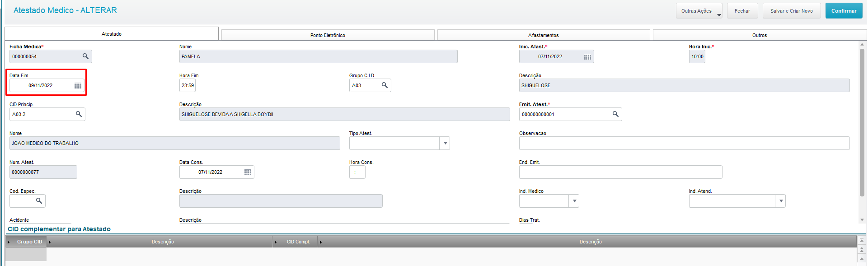
Task: Search Emit. Atest. with magnifier icon
Action: [x=615, y=114]
